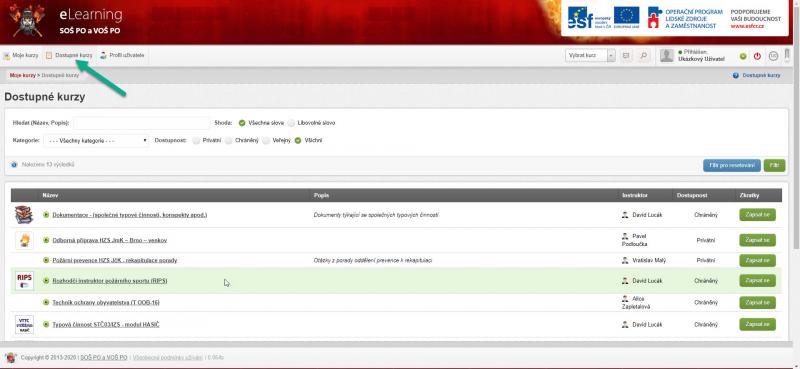Click the blue help icon beside Dostupné kurzy
Viewport: 800px width, 369px height.
point(736,75)
